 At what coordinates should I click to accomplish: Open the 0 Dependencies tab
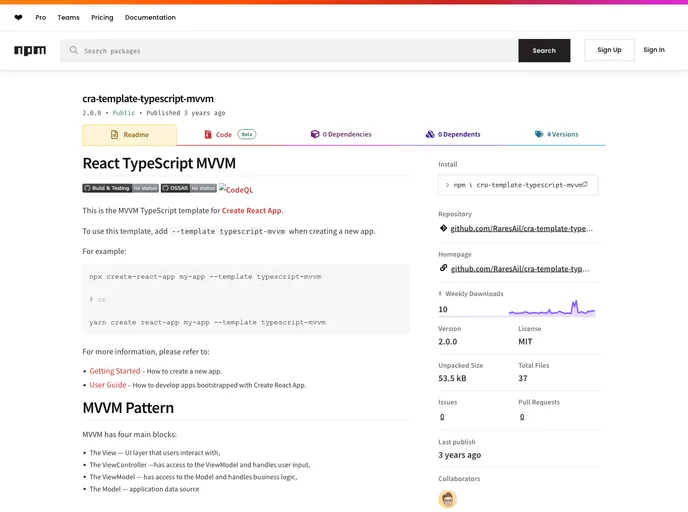[340, 134]
